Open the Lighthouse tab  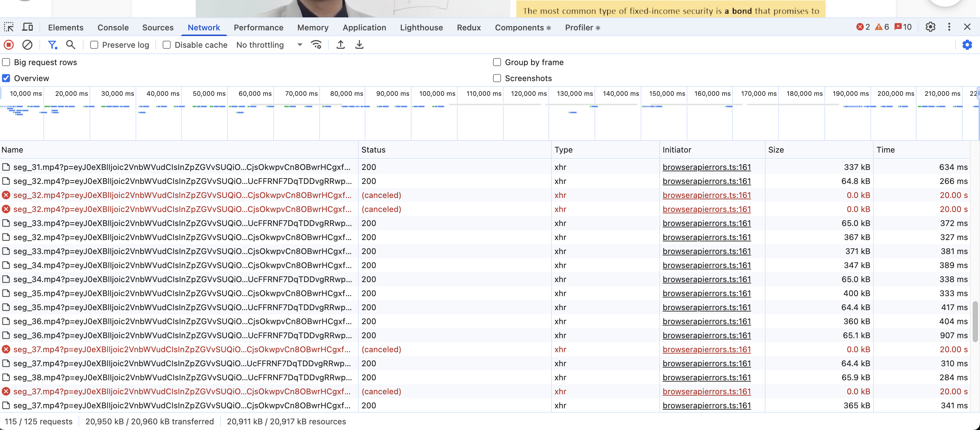(421, 28)
